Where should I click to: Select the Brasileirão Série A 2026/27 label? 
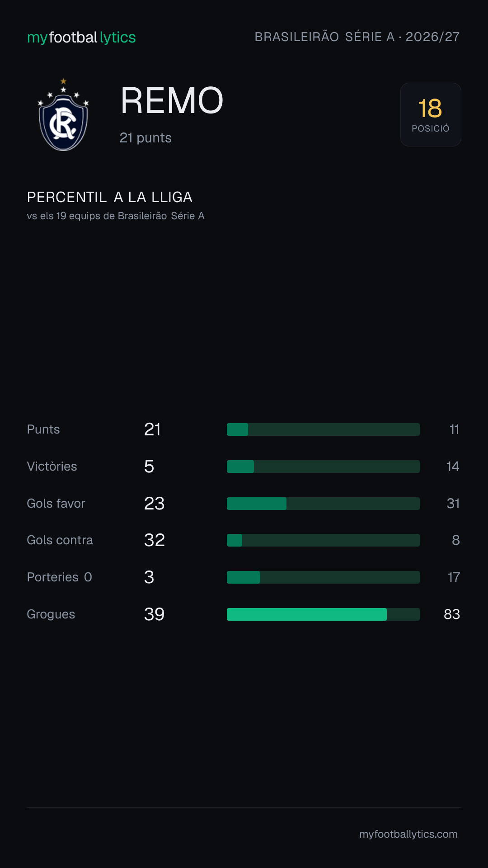tap(357, 37)
